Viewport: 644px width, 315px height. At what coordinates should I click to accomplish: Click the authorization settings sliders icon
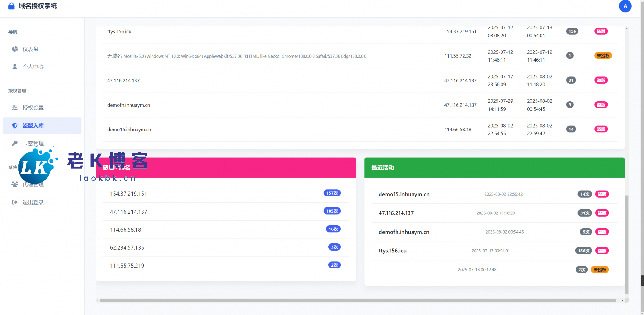(15, 108)
